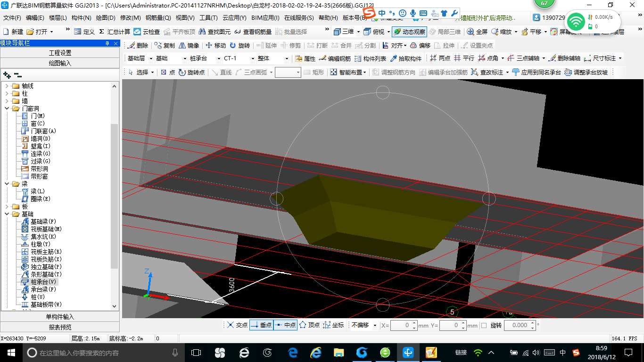This screenshot has width=644, height=362.
Task: Click the 绘图输入 navigation button
Action: click(60, 63)
